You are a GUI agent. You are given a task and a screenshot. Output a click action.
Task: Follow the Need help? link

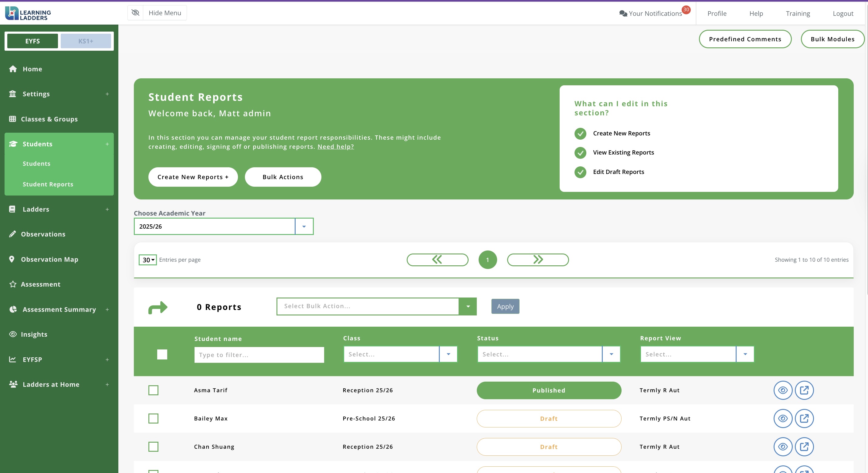coord(335,147)
